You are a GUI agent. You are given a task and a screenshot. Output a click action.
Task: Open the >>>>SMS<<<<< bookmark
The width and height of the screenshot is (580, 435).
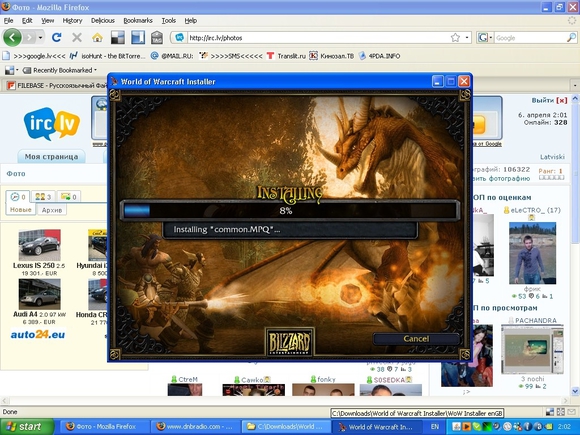[230, 56]
